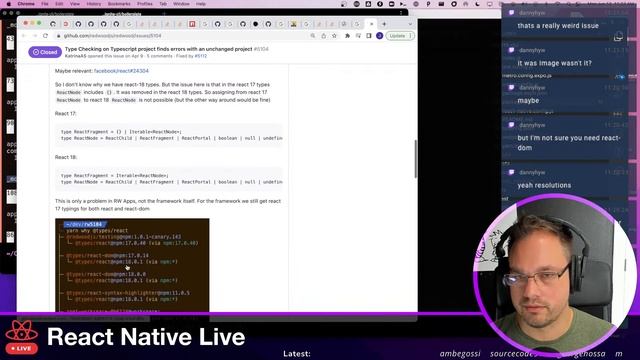
Task: Click the moon Do Not Disturb menu bar icon
Action: coord(478,4)
